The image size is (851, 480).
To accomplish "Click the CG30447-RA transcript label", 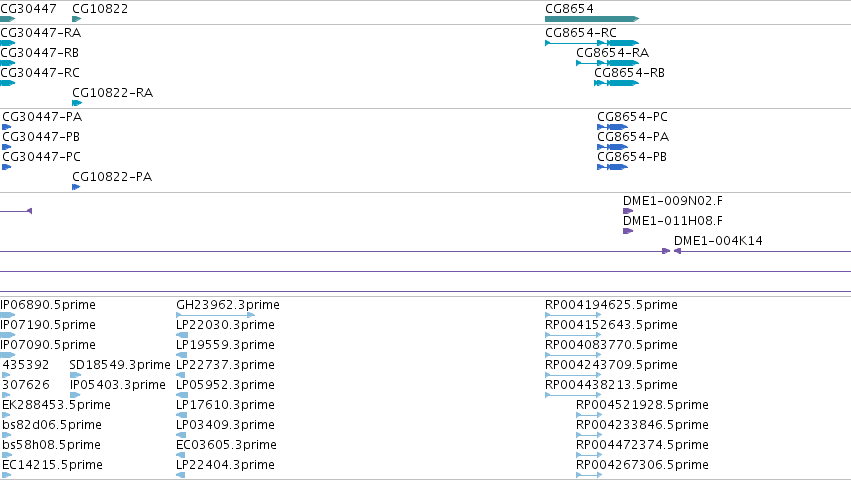I will [41, 33].
